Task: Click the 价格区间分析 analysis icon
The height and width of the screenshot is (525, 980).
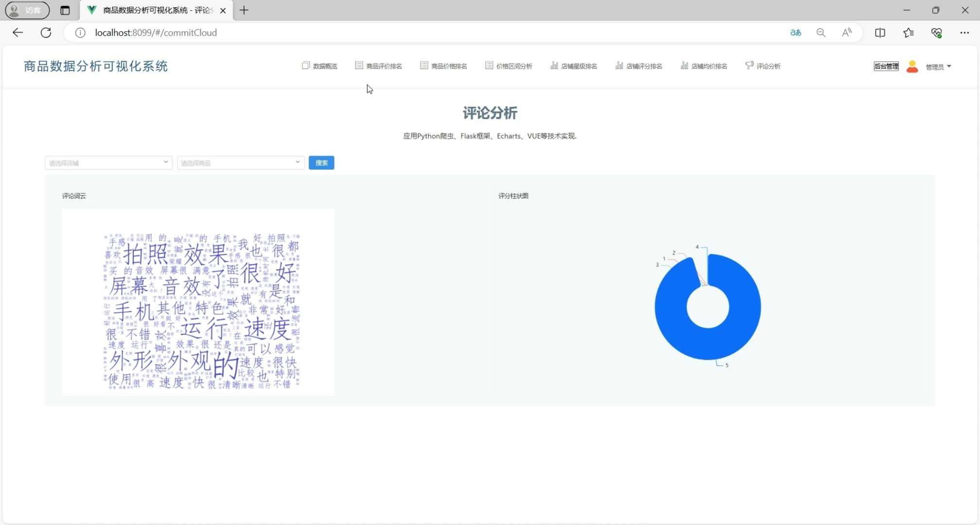Action: (x=489, y=66)
